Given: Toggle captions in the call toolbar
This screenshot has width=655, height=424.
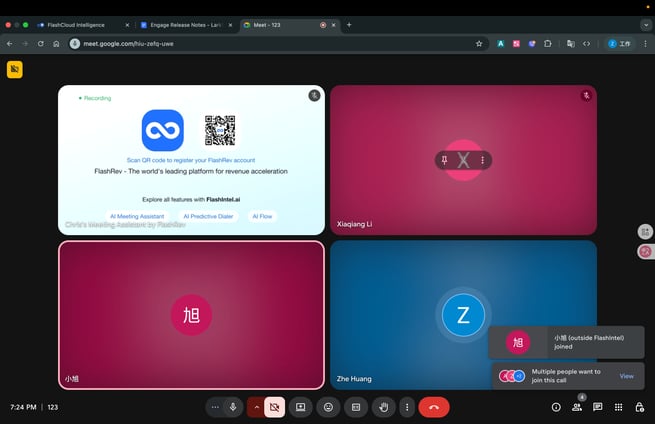Looking at the screenshot, I should tap(356, 407).
